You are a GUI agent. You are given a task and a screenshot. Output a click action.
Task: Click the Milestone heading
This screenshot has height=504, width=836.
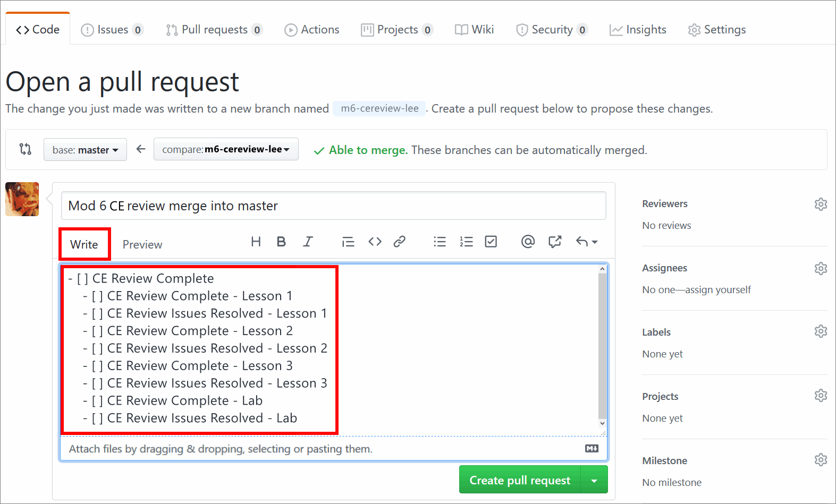(x=665, y=461)
